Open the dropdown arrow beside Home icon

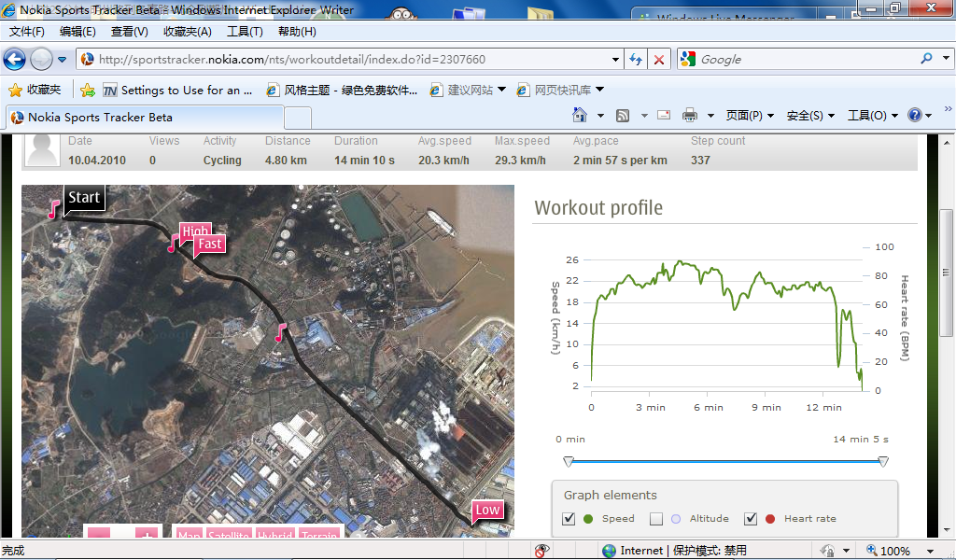[x=600, y=115]
